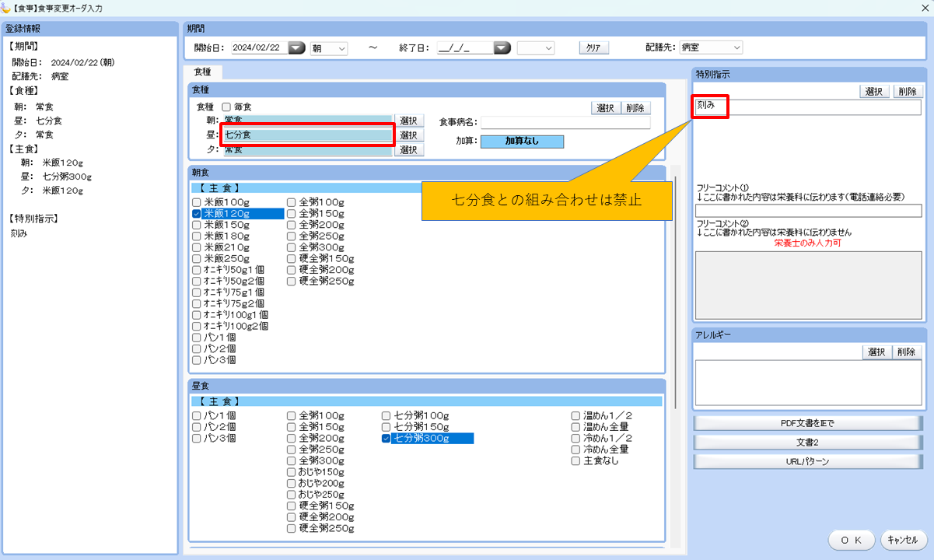Check 主食なし in lunch list
934x560 pixels.
click(575, 461)
